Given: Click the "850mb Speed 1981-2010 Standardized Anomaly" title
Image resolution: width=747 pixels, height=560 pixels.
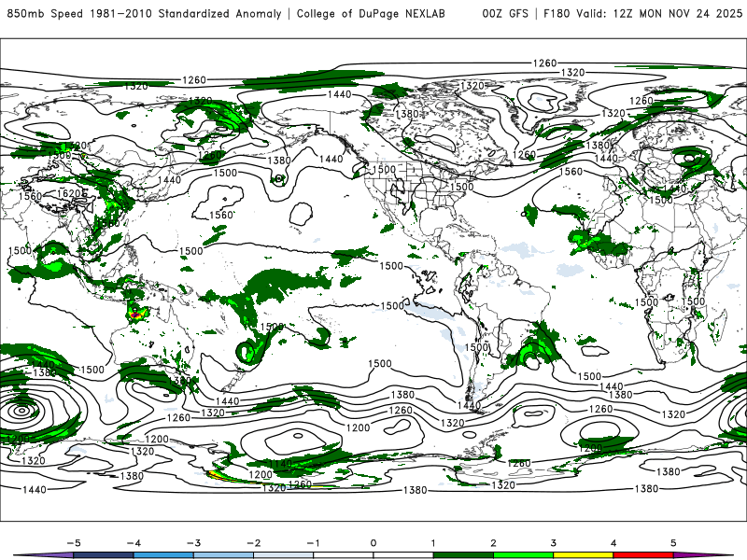Looking at the screenshot, I should click(x=144, y=13).
